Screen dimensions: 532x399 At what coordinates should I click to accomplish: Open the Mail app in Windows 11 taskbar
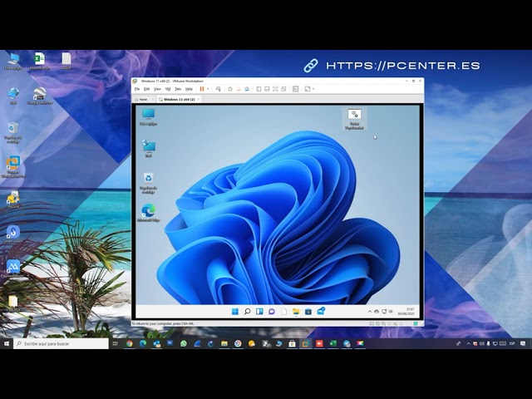point(321,311)
